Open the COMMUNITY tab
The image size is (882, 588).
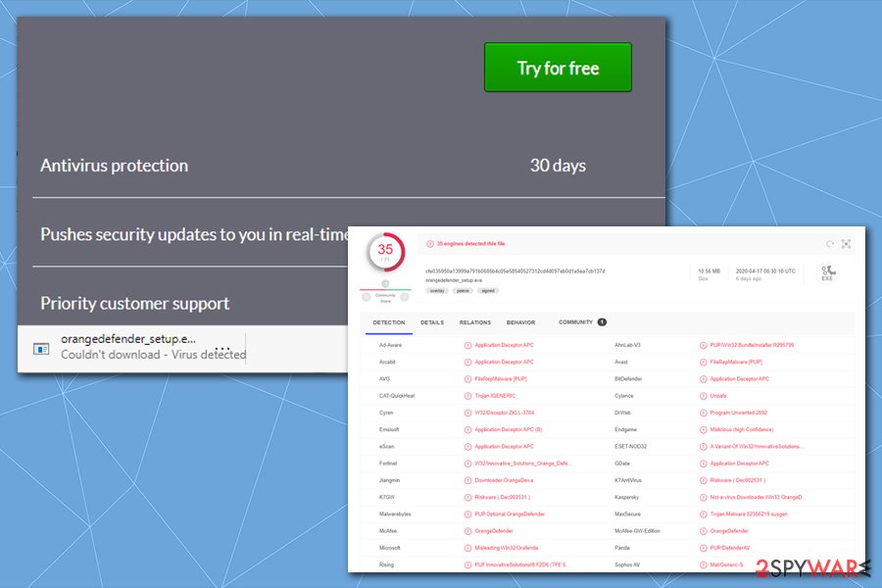click(575, 321)
